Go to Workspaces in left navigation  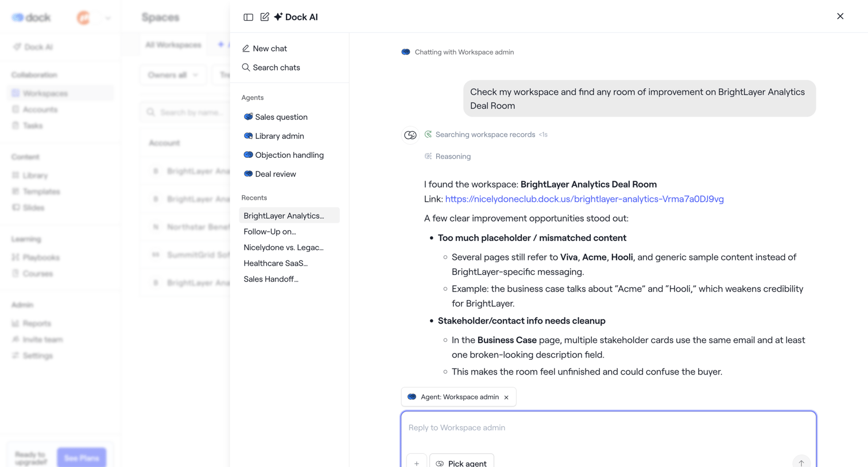click(x=61, y=94)
